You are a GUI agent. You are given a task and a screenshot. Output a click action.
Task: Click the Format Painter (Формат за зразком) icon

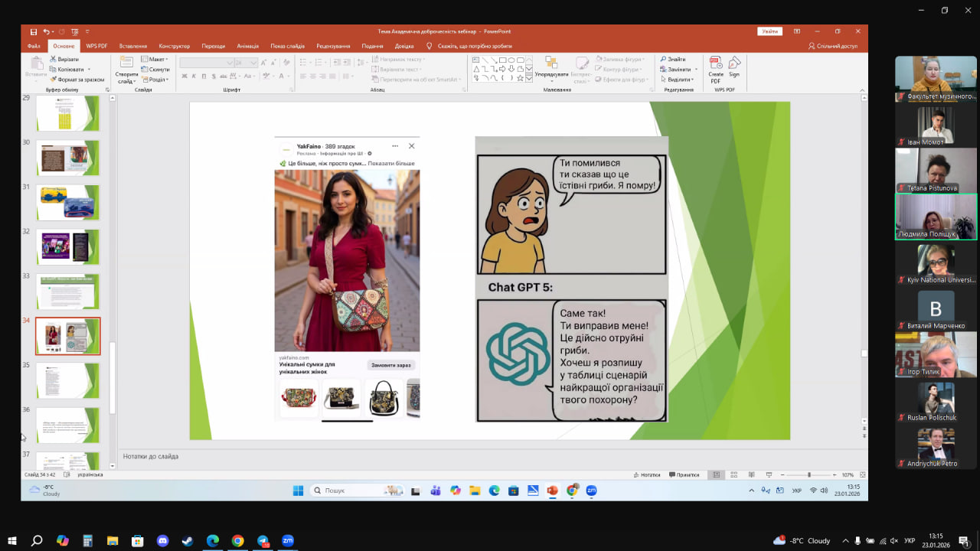[x=53, y=79]
